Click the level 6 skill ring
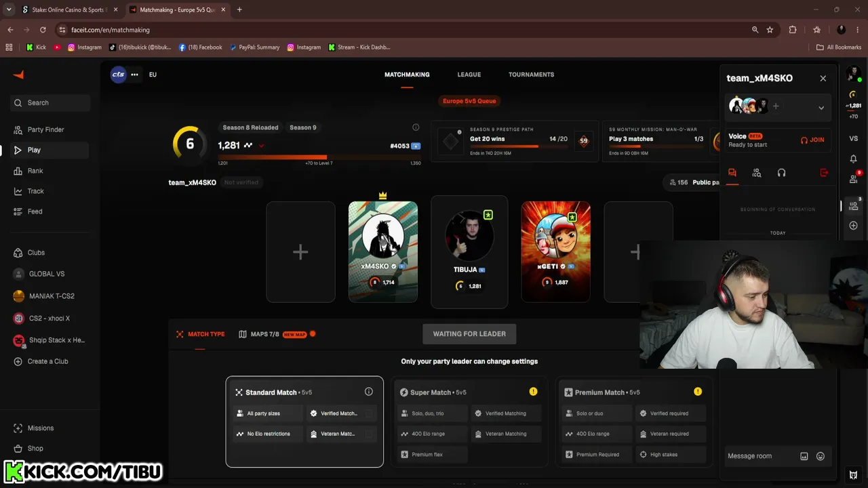This screenshot has height=488, width=868. (190, 144)
